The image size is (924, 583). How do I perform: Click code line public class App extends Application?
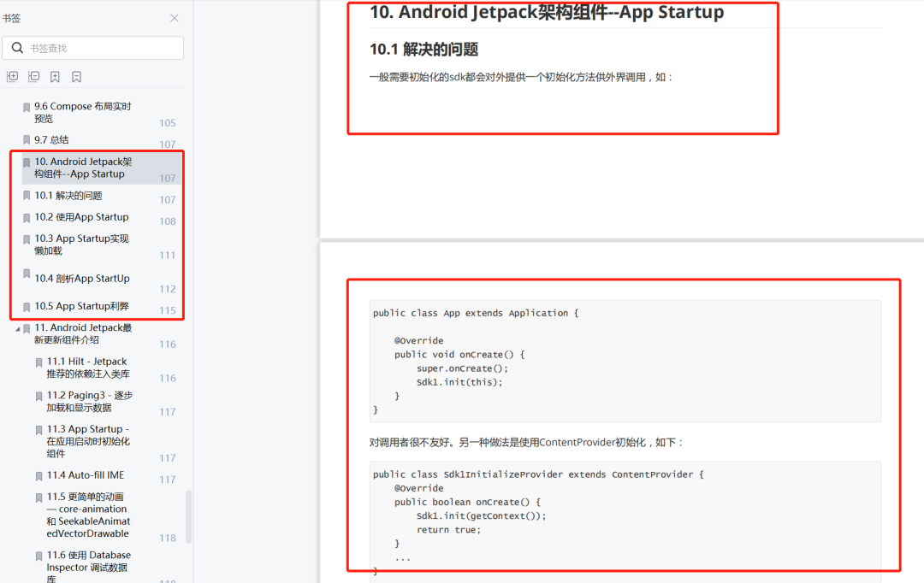(x=476, y=313)
